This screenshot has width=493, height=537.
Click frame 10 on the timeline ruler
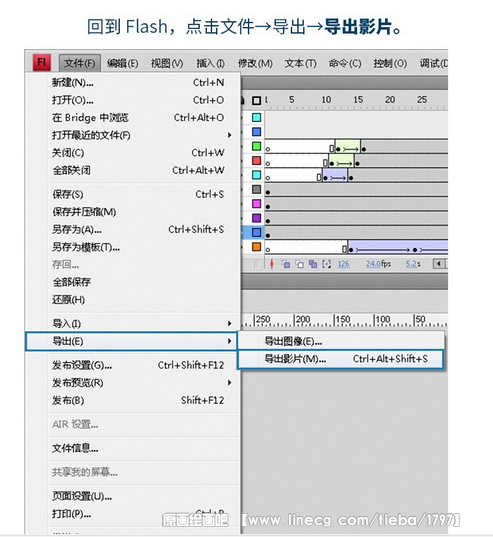[326, 100]
